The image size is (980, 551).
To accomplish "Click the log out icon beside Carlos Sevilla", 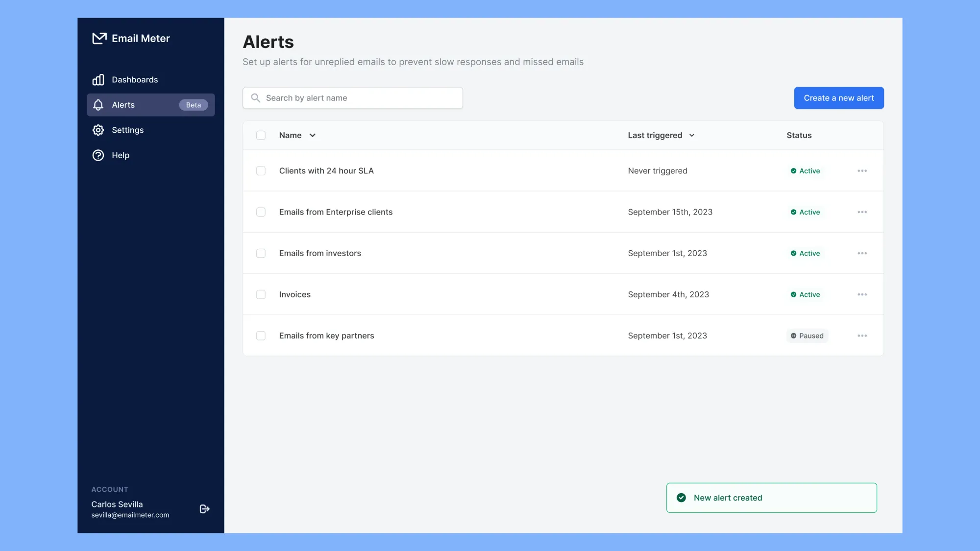I will (x=205, y=509).
